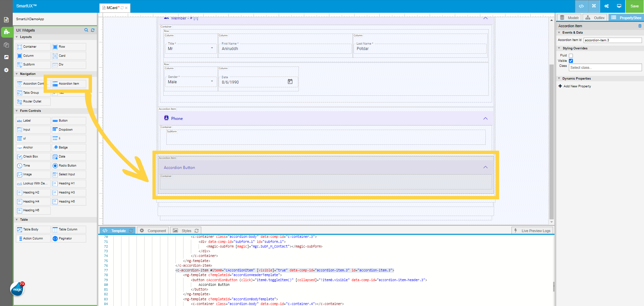Enable the Fluid checkbox
The image size is (644, 306).
(571, 56)
